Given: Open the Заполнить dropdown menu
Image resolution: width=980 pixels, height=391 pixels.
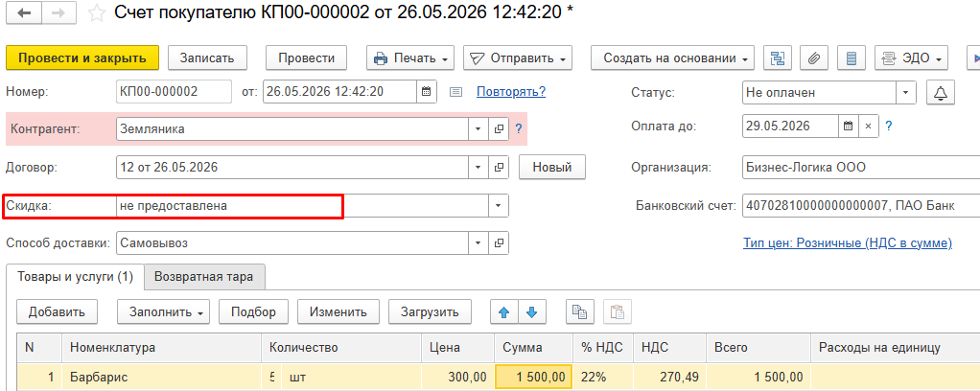Looking at the screenshot, I should 163,311.
